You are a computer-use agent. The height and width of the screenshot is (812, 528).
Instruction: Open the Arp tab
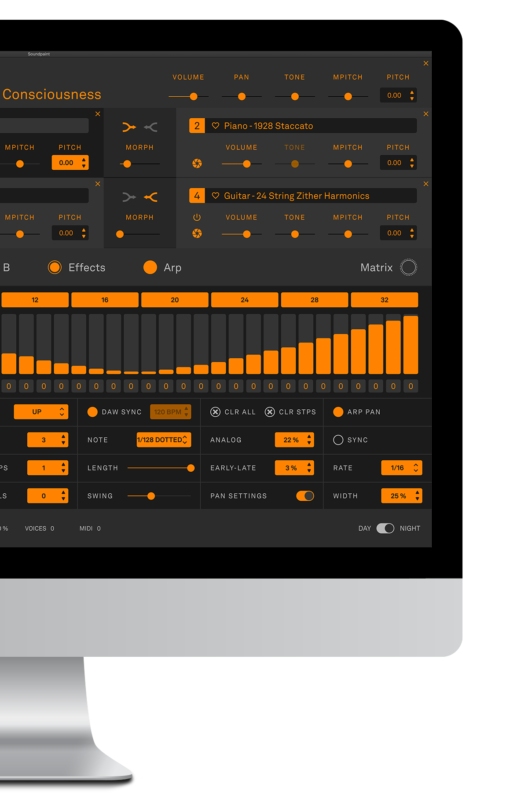(172, 268)
